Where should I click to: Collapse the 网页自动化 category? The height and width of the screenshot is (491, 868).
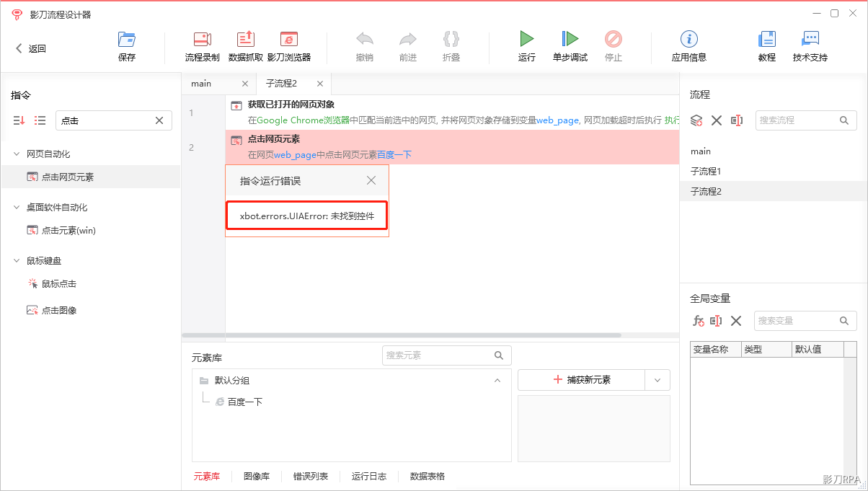click(17, 154)
